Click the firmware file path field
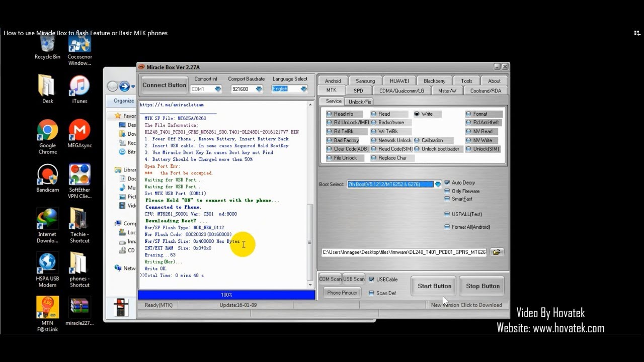 coord(405,252)
